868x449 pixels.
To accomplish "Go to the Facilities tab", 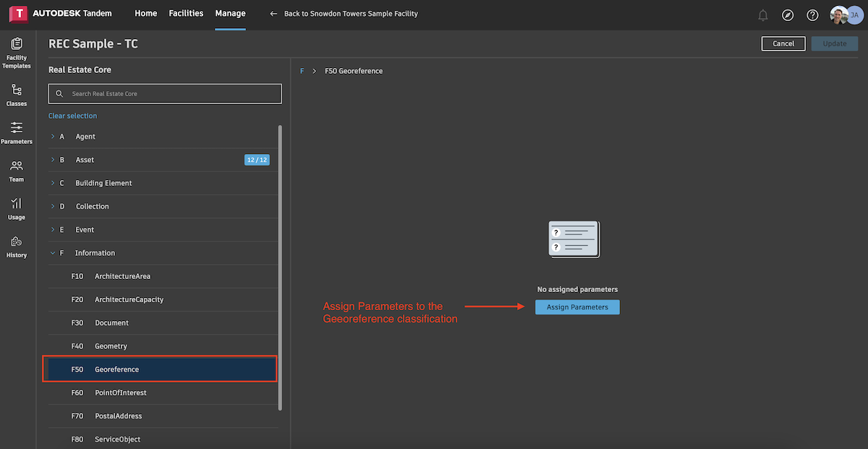I will (186, 14).
